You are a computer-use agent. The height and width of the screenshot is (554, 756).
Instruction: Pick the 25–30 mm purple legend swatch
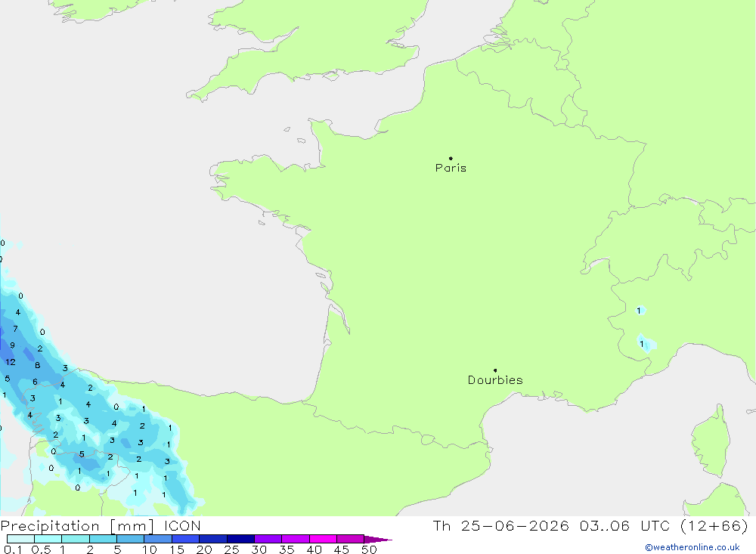[240, 539]
